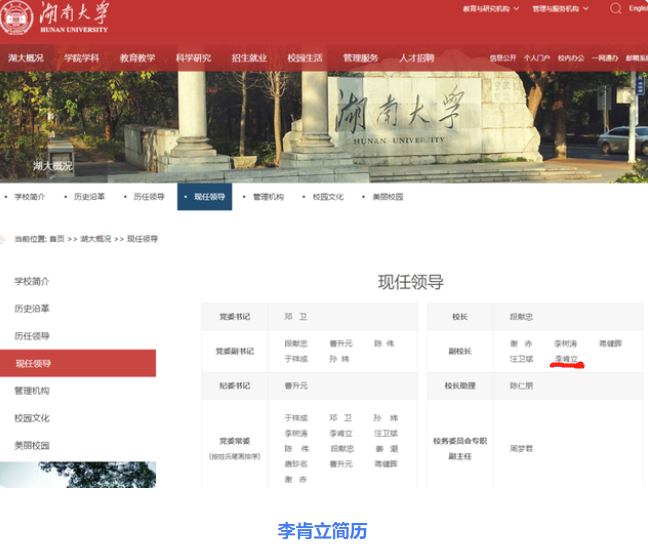Click the 校内办公 quick link

coord(571,58)
